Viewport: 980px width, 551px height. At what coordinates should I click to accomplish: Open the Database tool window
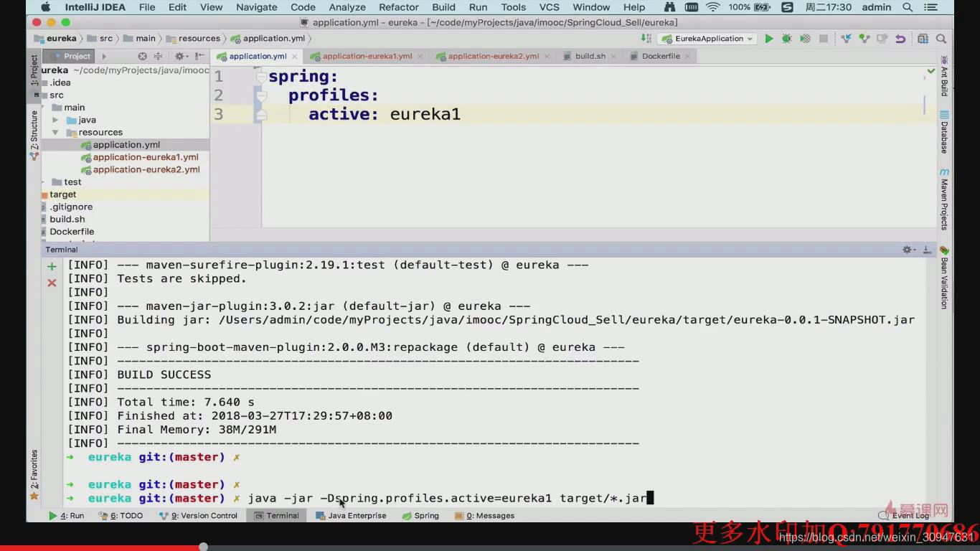tap(944, 133)
